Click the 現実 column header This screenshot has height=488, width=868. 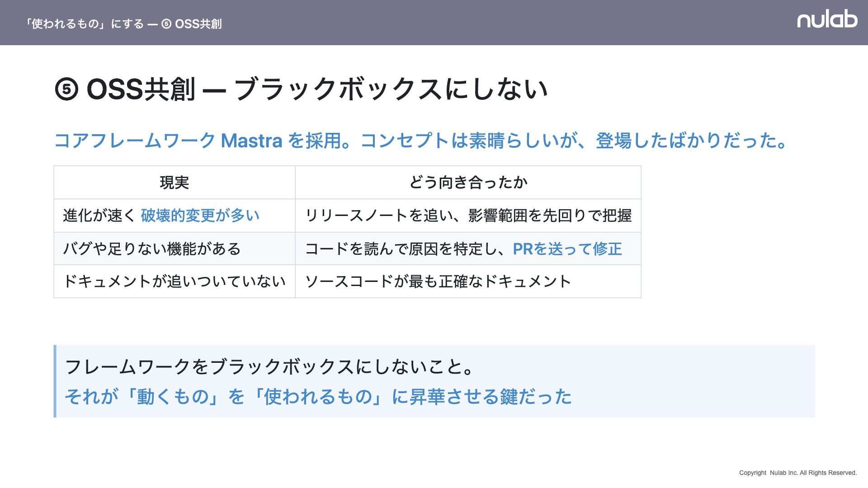[174, 183]
